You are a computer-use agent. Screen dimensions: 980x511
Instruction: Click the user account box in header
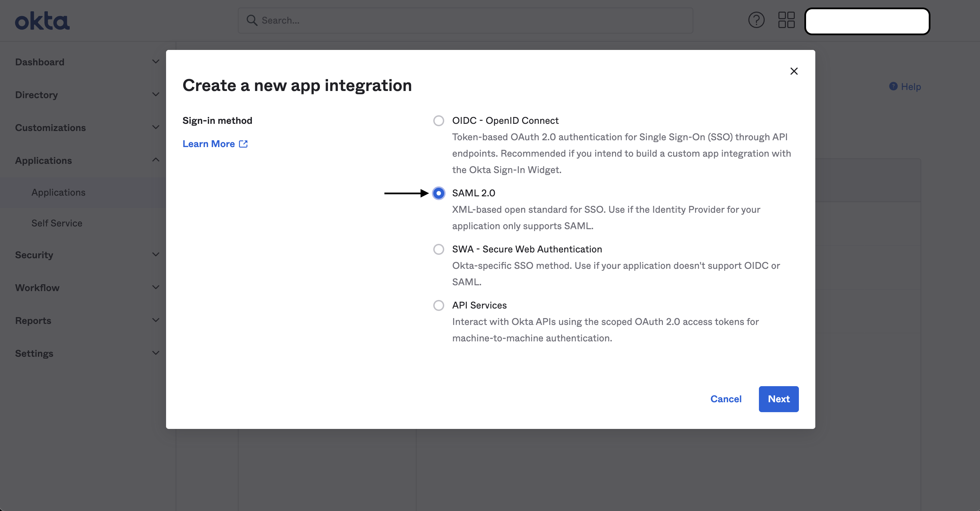pyautogui.click(x=867, y=21)
